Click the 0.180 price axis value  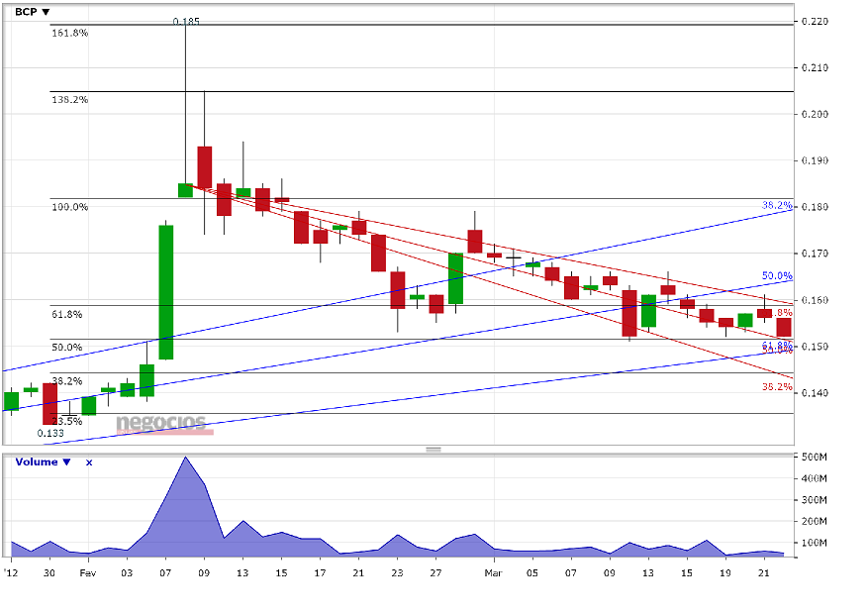[x=815, y=207]
